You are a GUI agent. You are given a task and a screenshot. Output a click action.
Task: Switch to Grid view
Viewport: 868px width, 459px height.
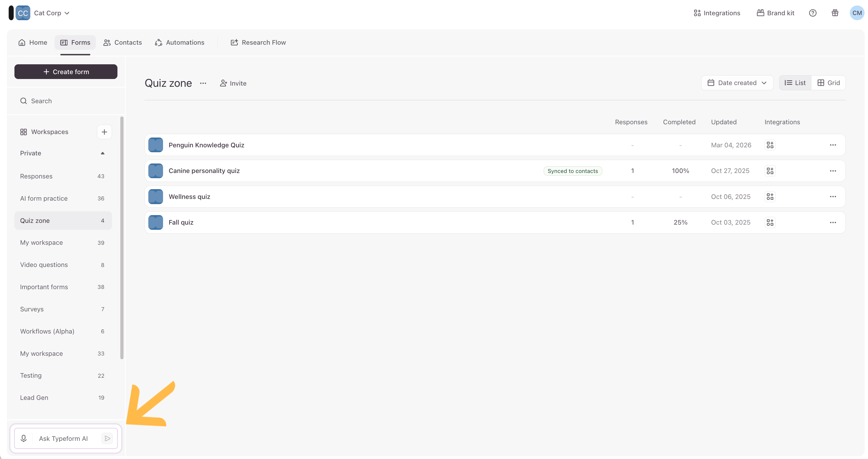pos(828,83)
